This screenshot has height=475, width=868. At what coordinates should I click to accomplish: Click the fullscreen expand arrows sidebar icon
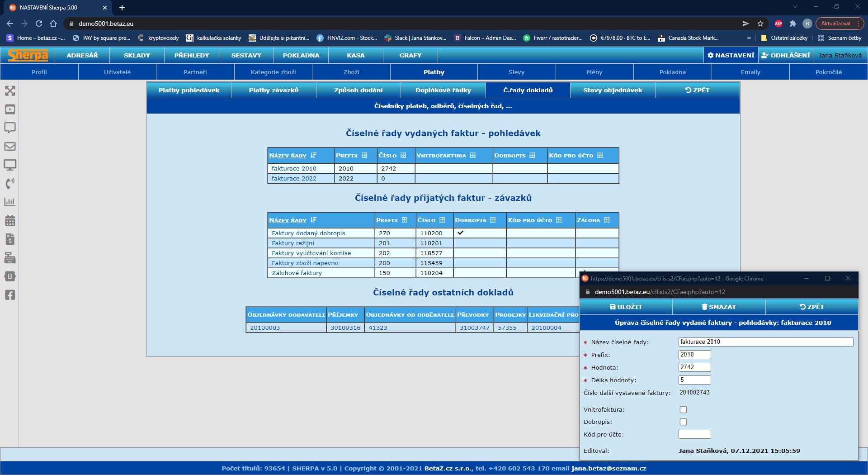10,91
